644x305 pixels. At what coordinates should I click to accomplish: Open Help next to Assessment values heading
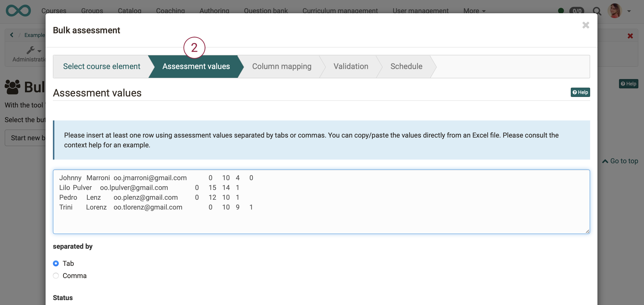(580, 92)
